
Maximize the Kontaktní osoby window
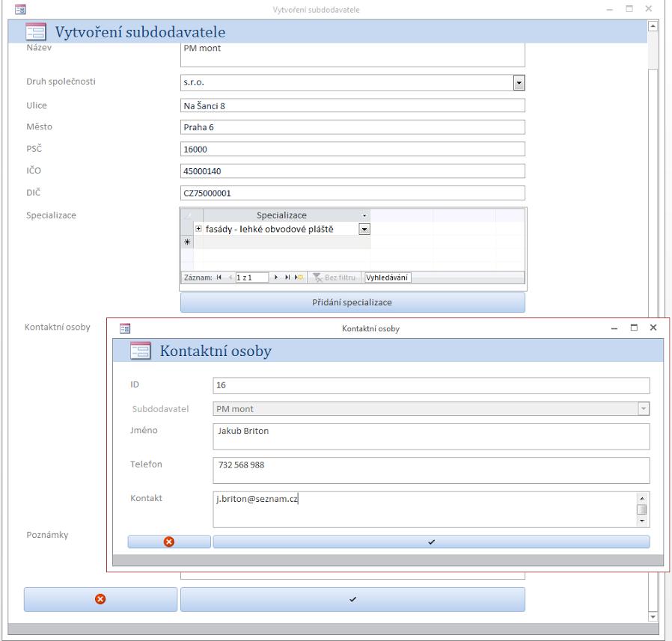(634, 328)
